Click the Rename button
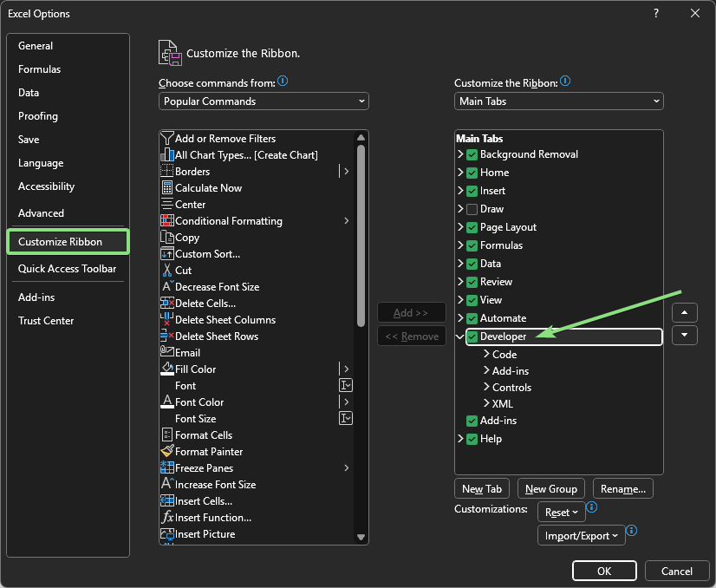The image size is (716, 588). coord(622,488)
